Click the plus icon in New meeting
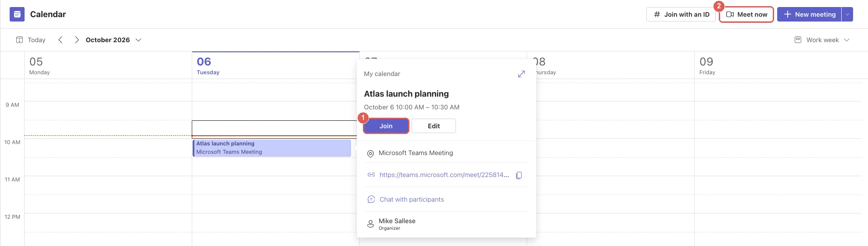The image size is (868, 246). (788, 14)
